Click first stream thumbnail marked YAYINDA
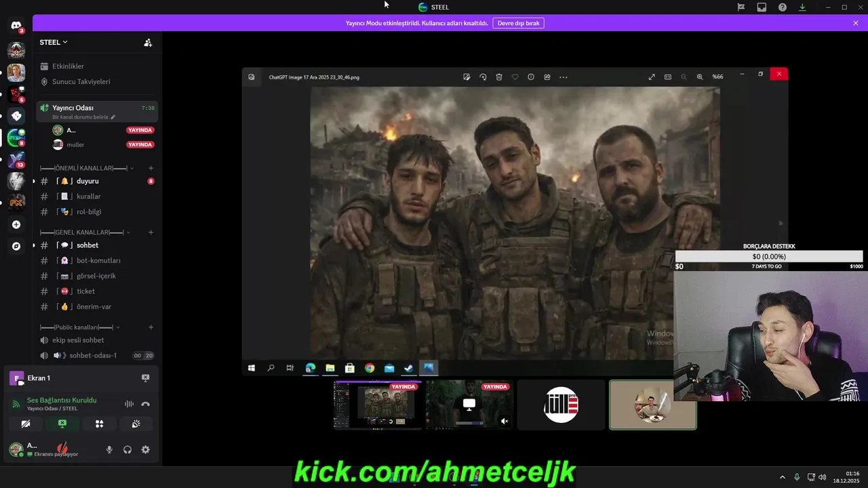This screenshot has width=868, height=488. tap(378, 405)
